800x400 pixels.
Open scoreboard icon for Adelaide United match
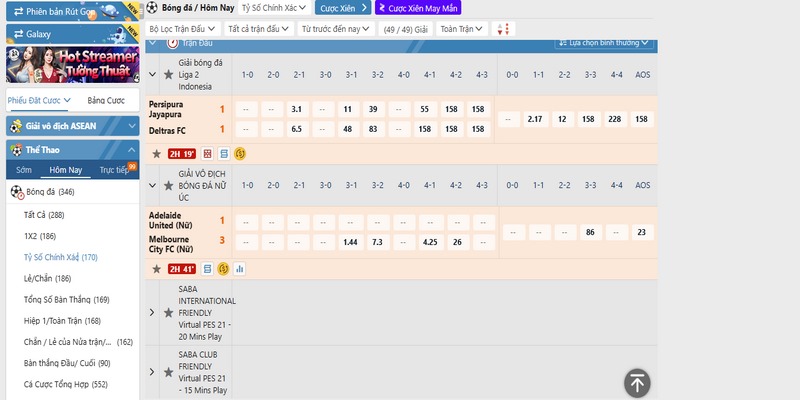coord(207,269)
